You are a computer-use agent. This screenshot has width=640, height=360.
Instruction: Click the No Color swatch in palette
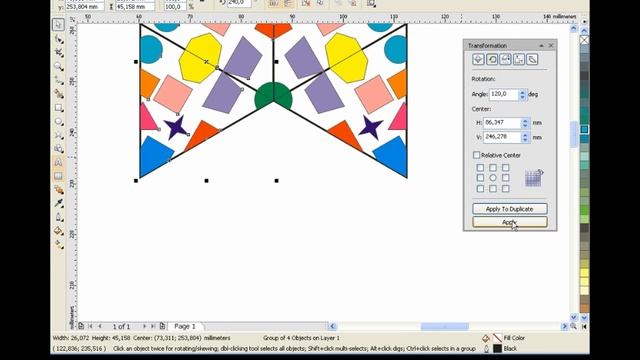(584, 40)
